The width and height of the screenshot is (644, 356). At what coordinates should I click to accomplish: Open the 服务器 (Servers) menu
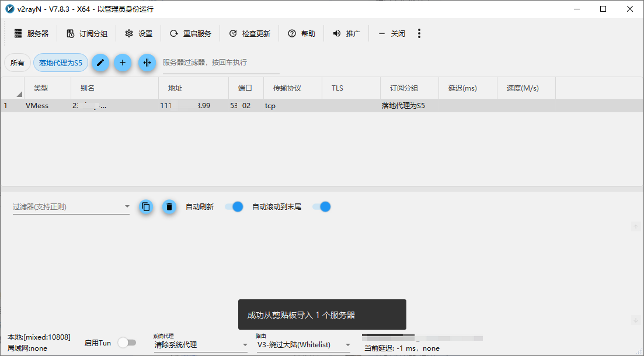point(31,34)
